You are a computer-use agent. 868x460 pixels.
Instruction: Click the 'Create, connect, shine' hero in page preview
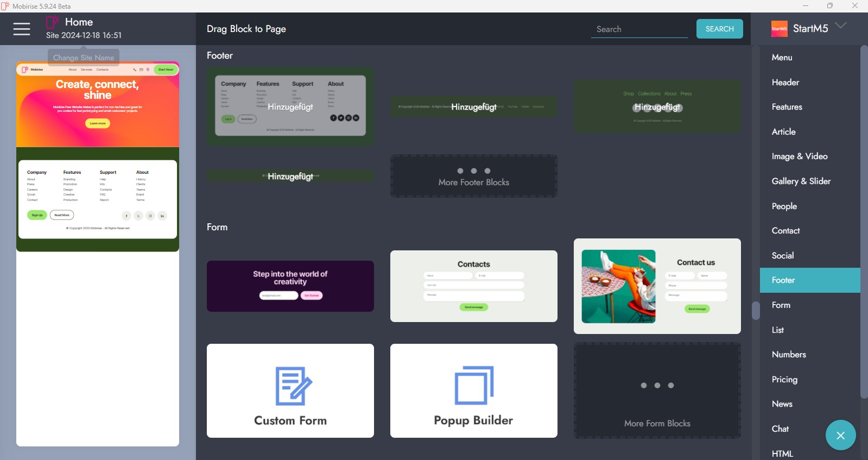98,104
